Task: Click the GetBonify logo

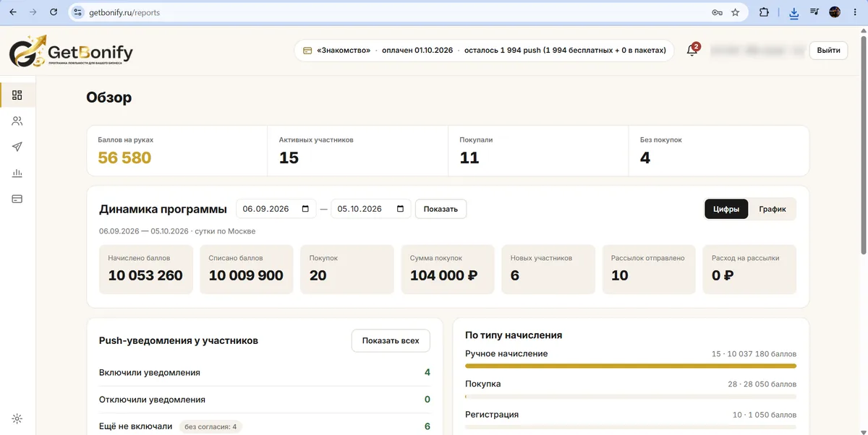Action: point(71,53)
